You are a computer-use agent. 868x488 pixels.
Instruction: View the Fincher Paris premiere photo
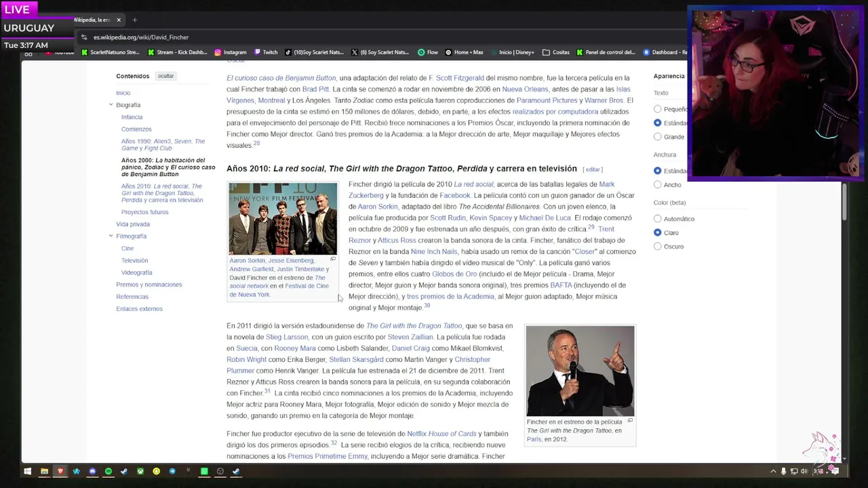click(580, 371)
